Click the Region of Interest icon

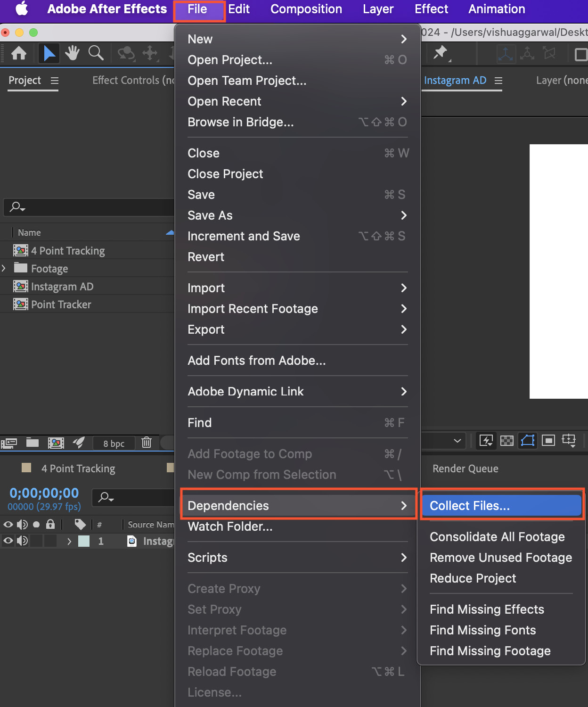(548, 441)
